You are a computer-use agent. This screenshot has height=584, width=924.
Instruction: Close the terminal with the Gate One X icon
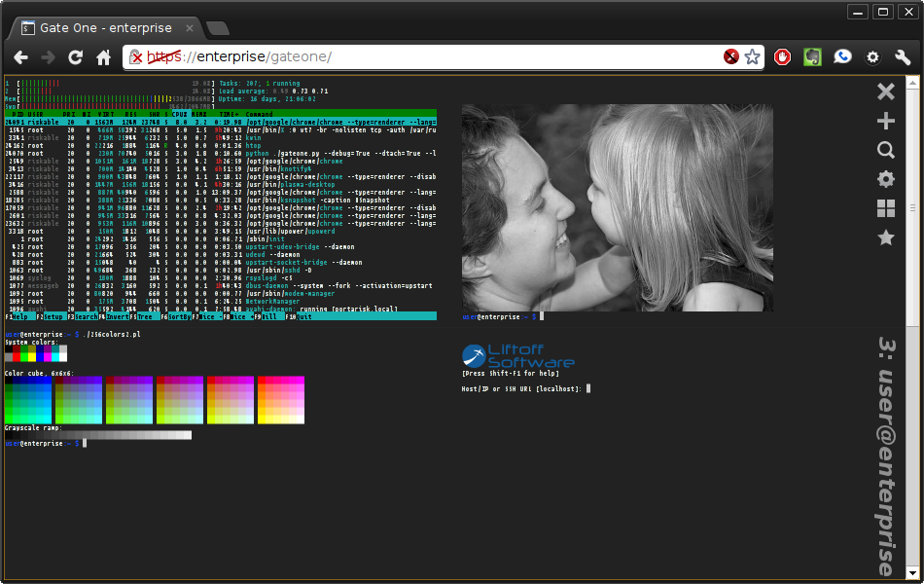point(886,92)
